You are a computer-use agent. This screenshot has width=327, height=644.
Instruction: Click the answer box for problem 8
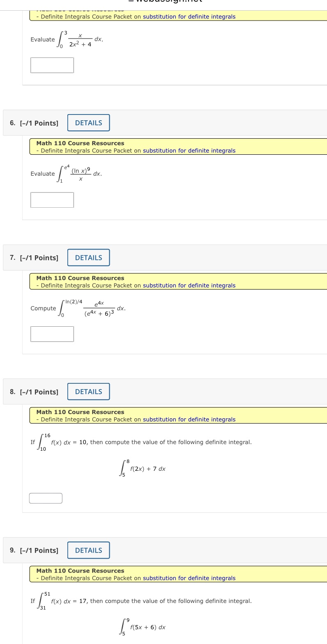pyautogui.click(x=45, y=498)
